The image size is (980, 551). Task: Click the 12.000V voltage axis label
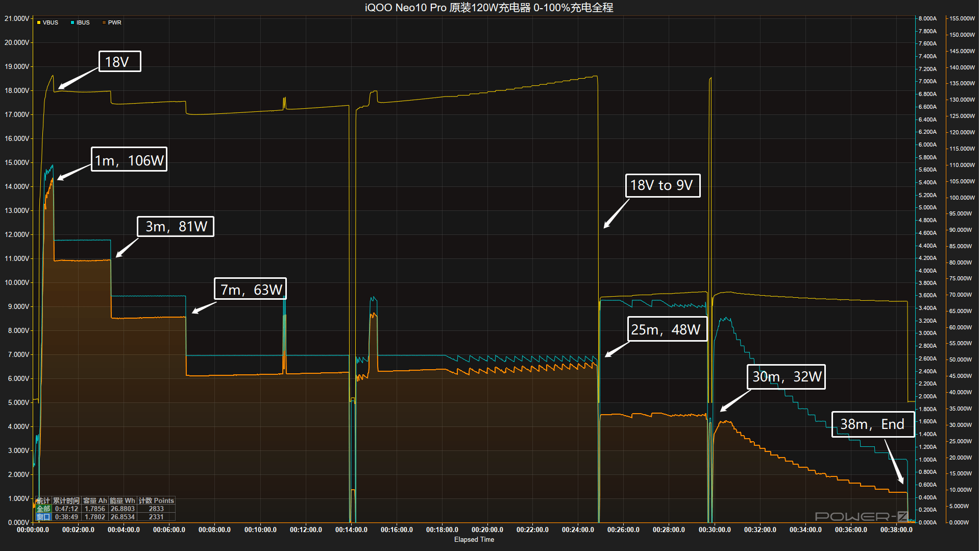(x=17, y=234)
